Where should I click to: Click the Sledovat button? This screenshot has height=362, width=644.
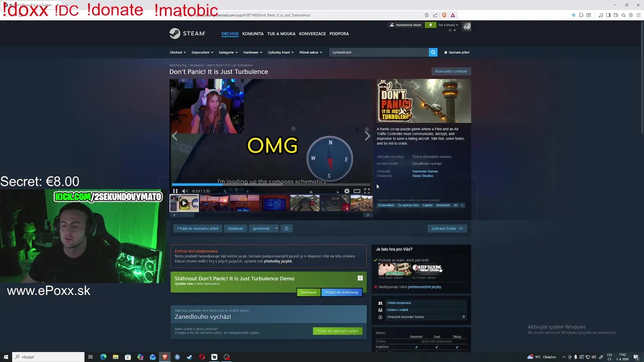tap(235, 228)
